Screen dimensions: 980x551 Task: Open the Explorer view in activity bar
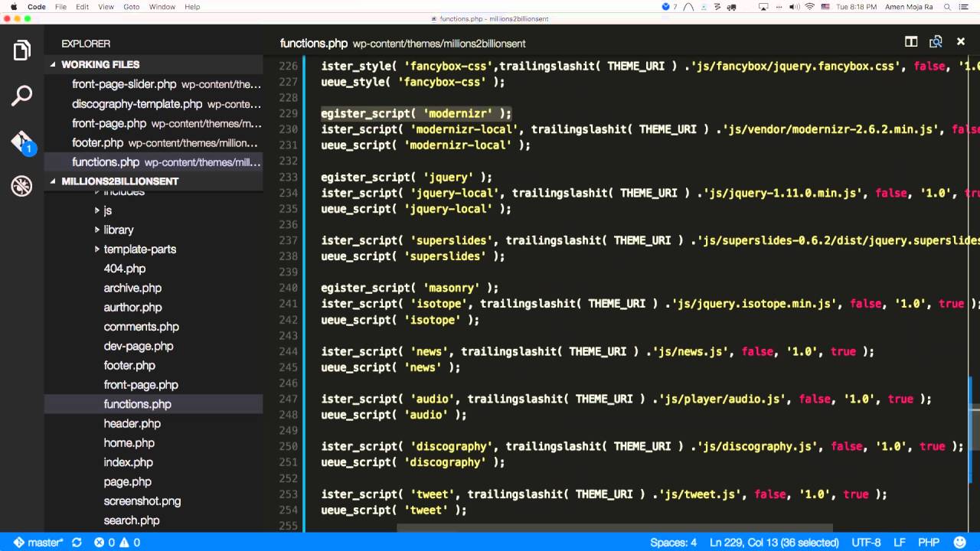(x=21, y=51)
